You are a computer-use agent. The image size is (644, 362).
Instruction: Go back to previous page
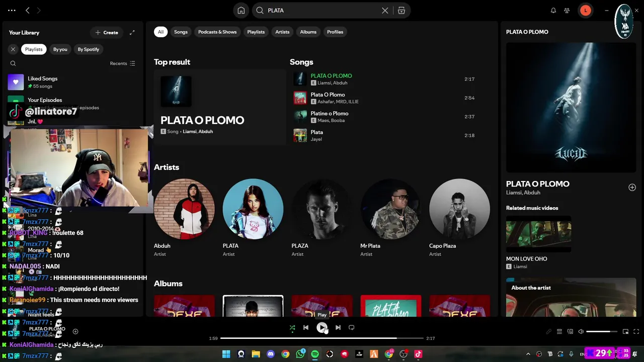pyautogui.click(x=28, y=11)
